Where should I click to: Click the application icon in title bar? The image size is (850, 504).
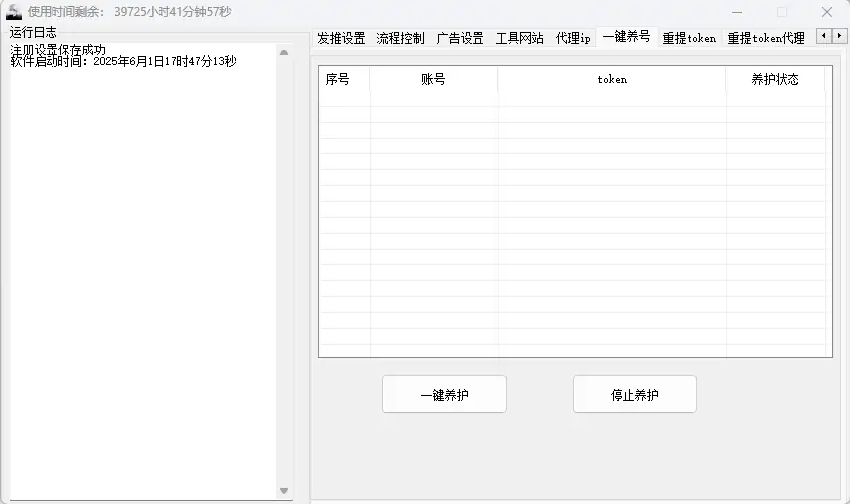click(x=14, y=11)
